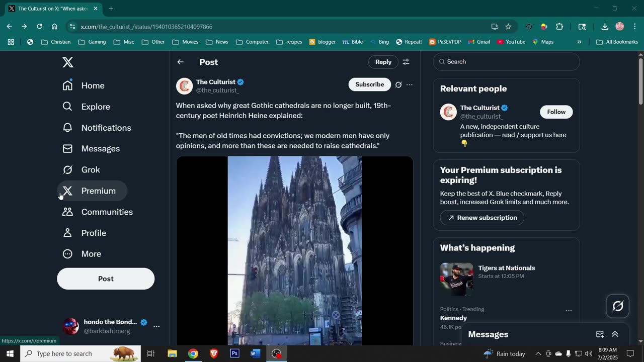This screenshot has height=362, width=644.
Task: Open reply filter settings icon beside Reply
Action: [406, 62]
